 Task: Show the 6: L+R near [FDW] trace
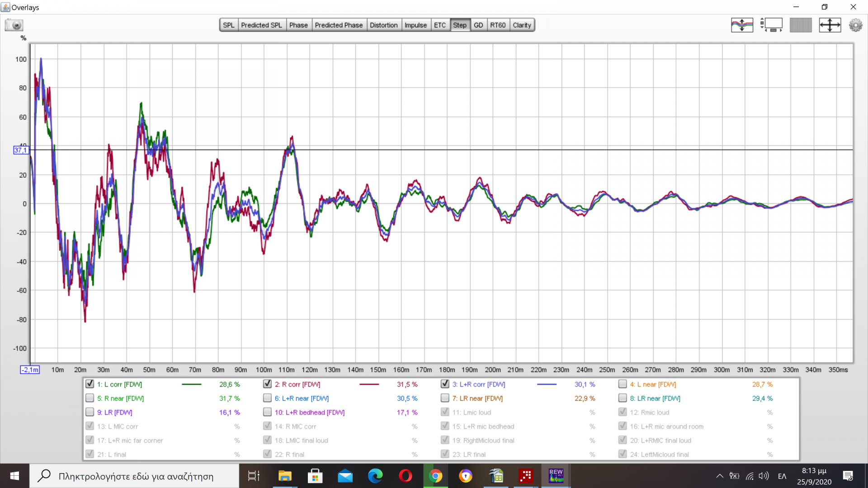tap(267, 398)
